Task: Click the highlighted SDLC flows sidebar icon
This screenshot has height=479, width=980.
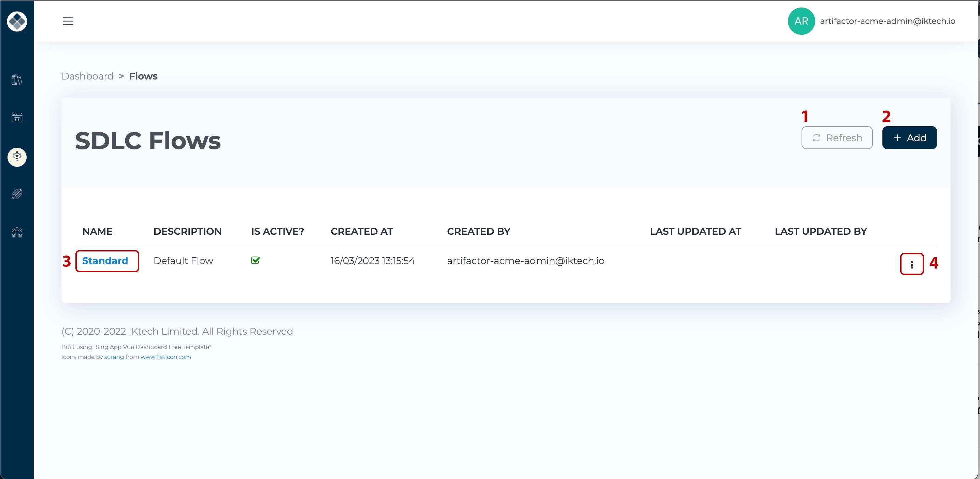Action: pos(17,157)
